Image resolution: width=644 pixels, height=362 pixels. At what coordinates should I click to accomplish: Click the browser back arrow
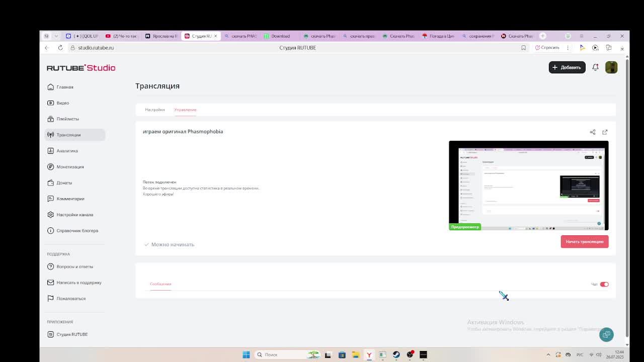(x=47, y=48)
